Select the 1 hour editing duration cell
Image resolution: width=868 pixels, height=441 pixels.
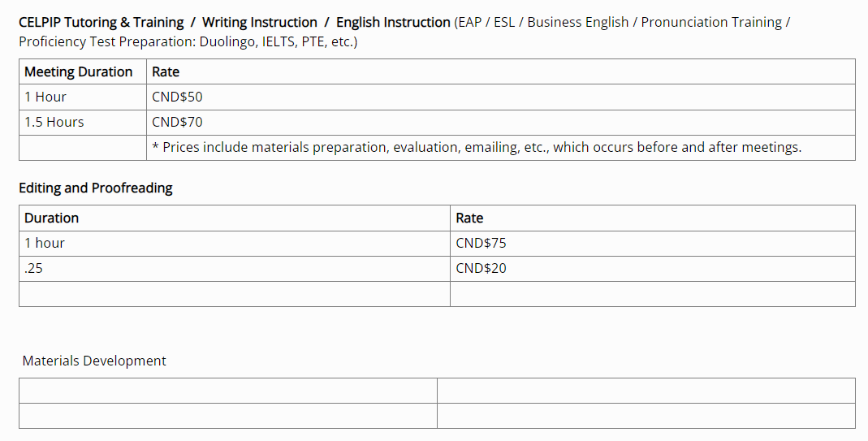[x=45, y=243]
